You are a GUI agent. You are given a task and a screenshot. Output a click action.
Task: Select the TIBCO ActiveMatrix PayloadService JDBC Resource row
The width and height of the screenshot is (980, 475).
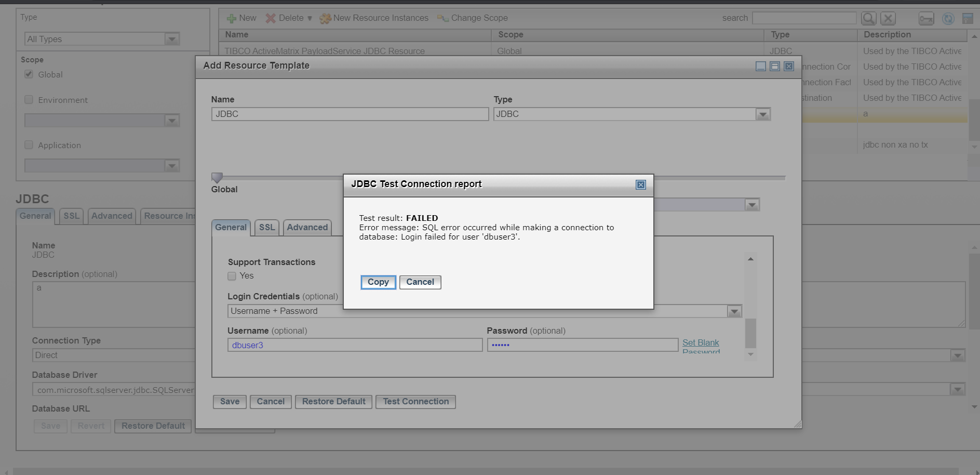(x=593, y=51)
